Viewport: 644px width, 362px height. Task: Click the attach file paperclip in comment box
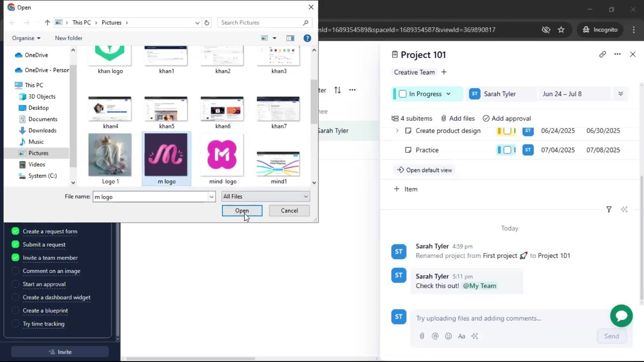[422, 336]
